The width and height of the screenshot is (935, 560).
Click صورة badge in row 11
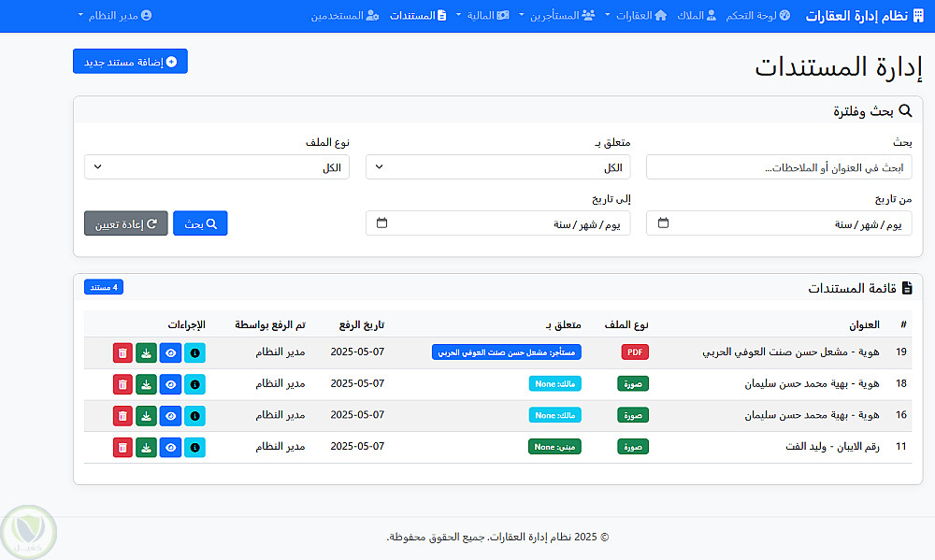[x=633, y=447]
